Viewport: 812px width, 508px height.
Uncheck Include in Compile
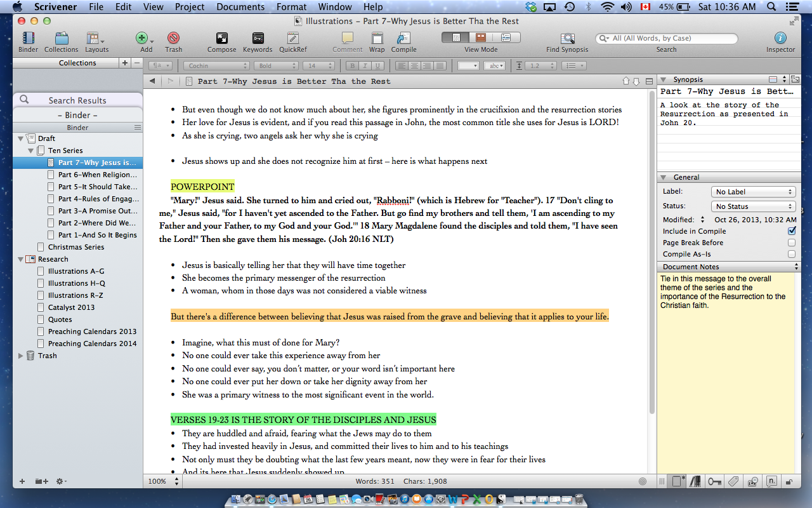tap(792, 231)
